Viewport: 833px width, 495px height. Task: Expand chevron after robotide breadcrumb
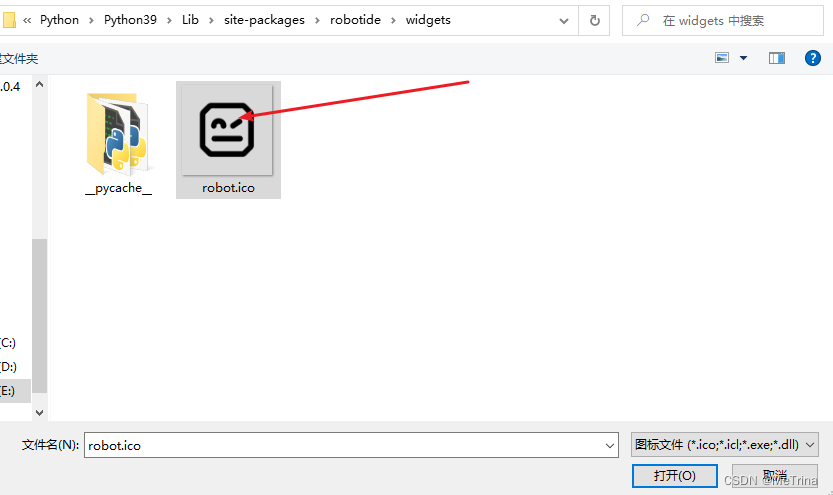click(393, 21)
